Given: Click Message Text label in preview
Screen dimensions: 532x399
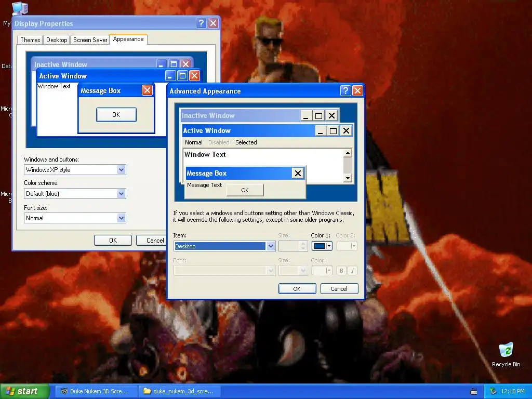Looking at the screenshot, I should coord(204,185).
